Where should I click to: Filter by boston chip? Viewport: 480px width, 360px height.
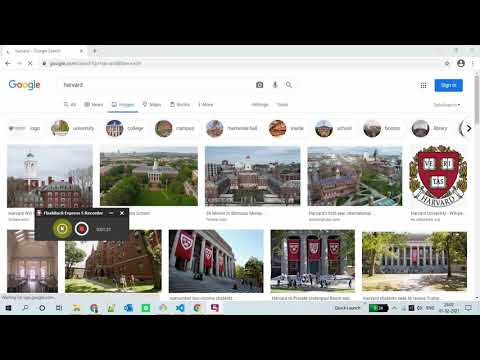click(382, 128)
